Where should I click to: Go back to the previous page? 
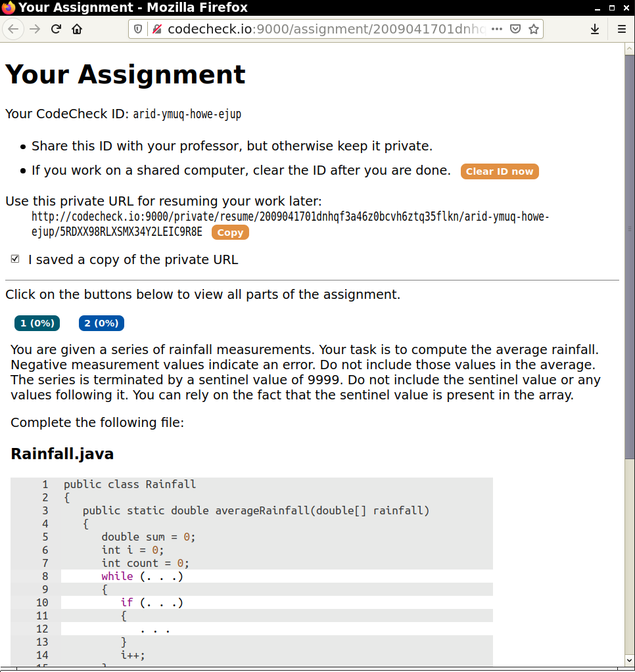(14, 29)
